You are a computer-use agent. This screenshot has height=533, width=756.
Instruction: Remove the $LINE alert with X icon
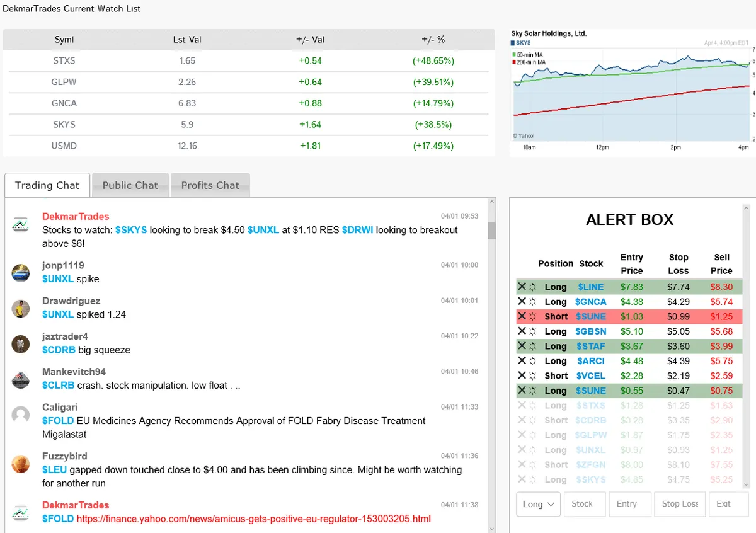[522, 287]
